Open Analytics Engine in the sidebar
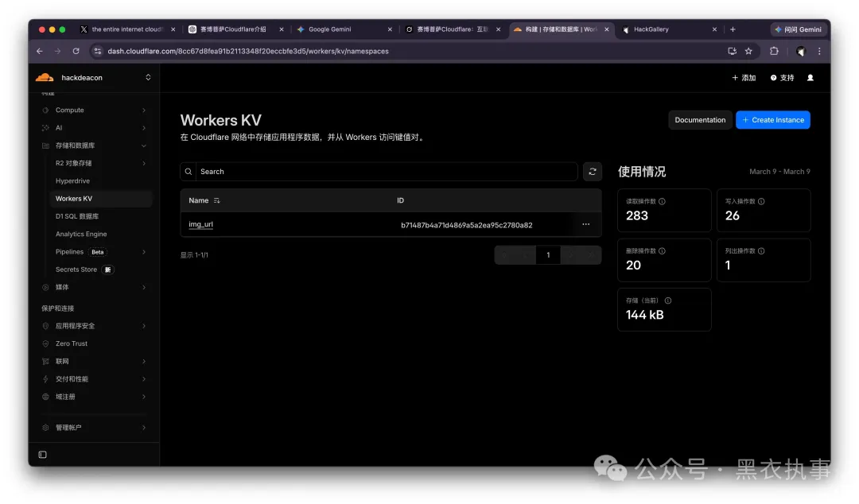859x504 pixels. [x=81, y=234]
